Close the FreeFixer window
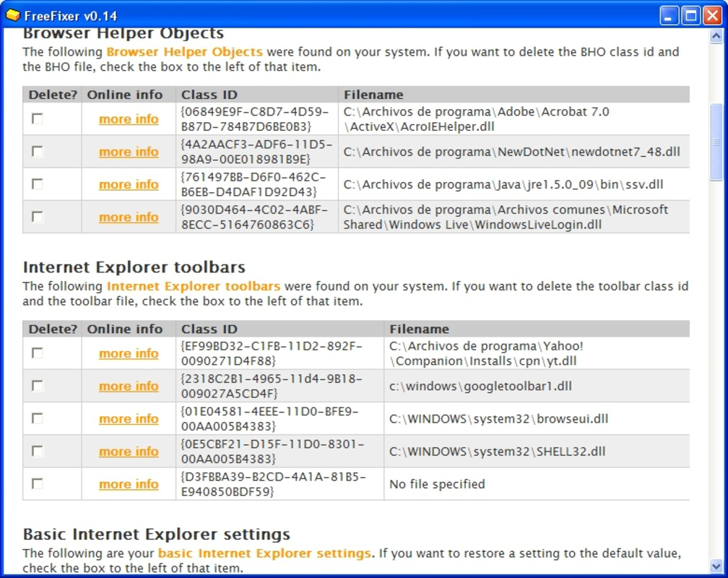Screen dimensions: 728x578 (712, 16)
